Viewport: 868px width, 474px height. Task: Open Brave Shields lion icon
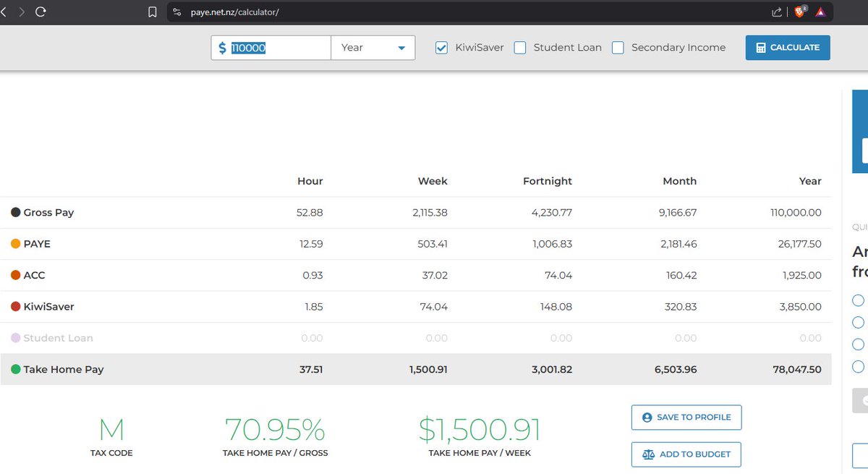click(800, 12)
